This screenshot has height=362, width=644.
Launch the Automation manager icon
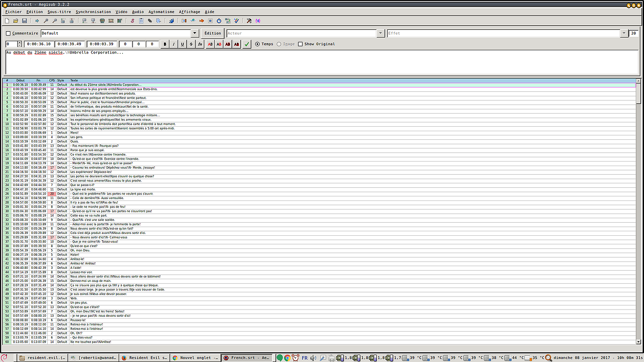(x=171, y=21)
